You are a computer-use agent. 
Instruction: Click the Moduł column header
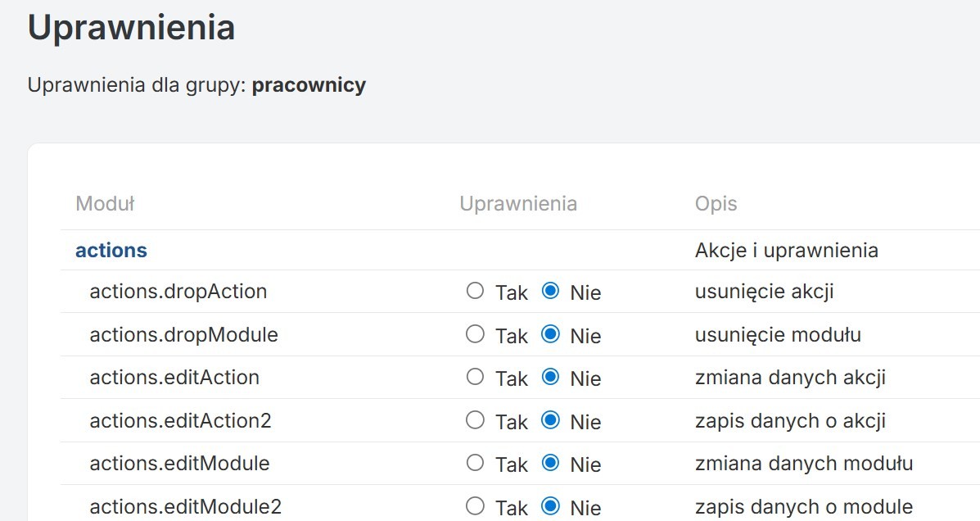point(105,204)
